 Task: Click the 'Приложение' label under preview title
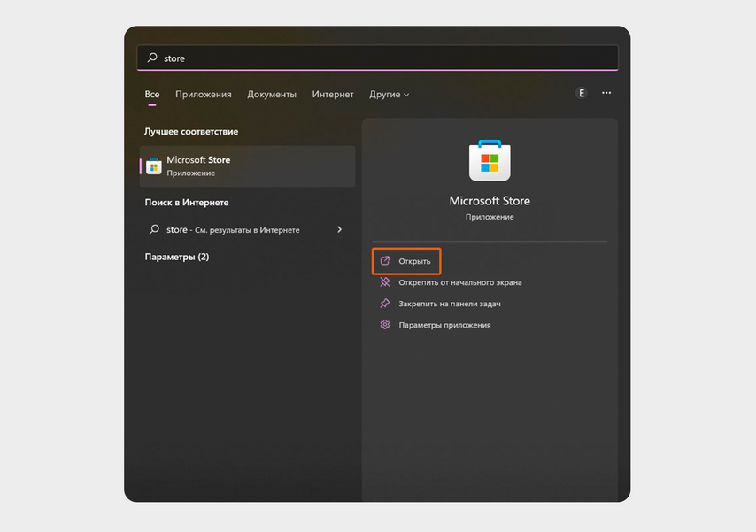[490, 217]
